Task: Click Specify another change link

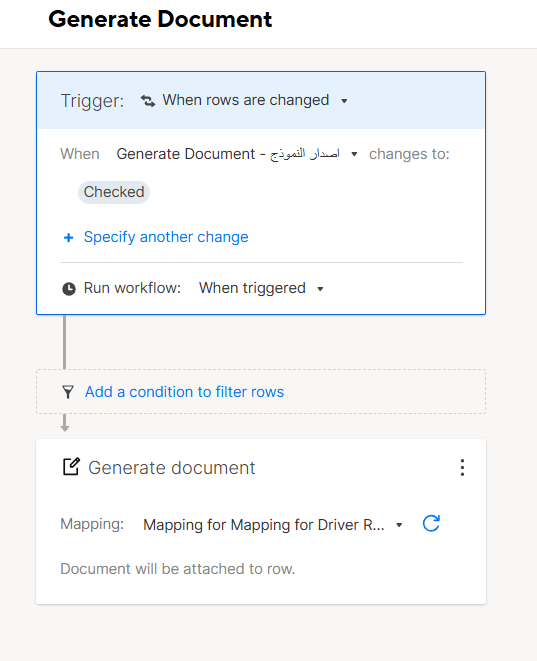Action: pos(166,237)
